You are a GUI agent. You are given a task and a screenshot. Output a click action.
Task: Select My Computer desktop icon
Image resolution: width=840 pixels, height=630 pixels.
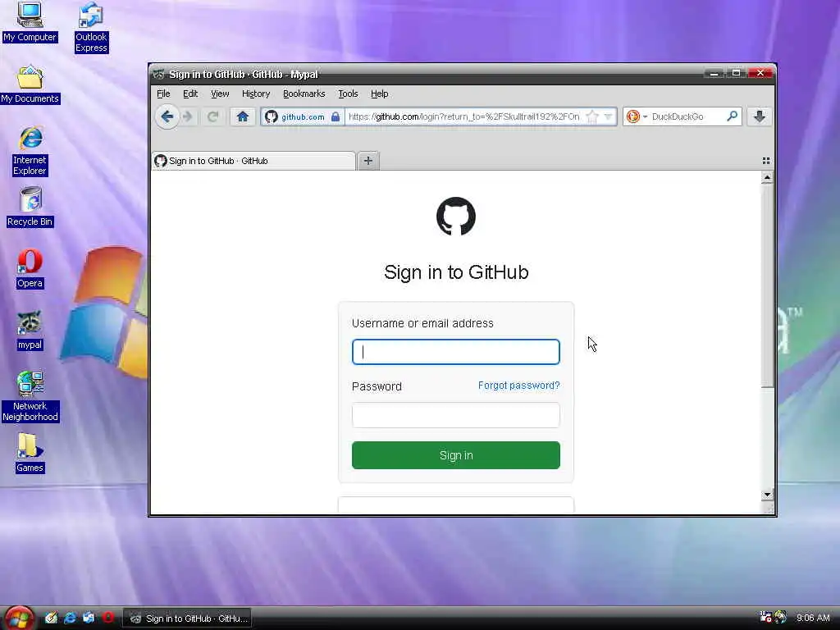pyautogui.click(x=30, y=22)
